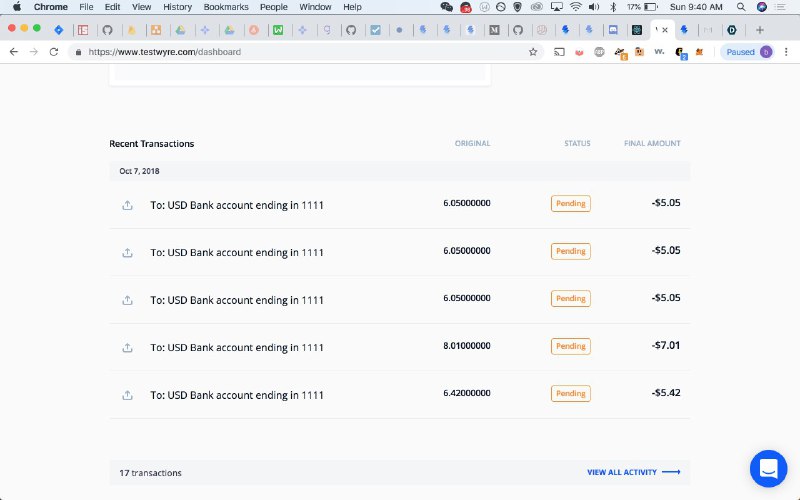This screenshot has width=800, height=500.
Task: Switch to the green W tab
Action: [x=278, y=30]
